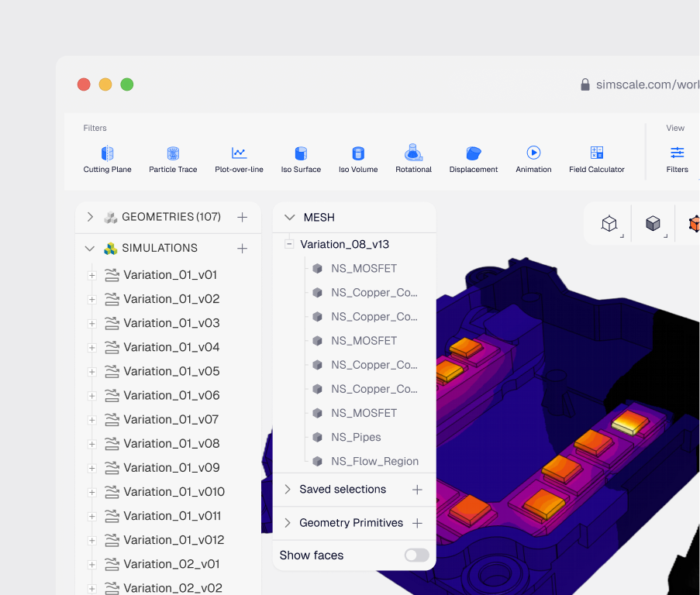Click the red window close button
Viewport: 700px width, 595px height.
pos(84,84)
